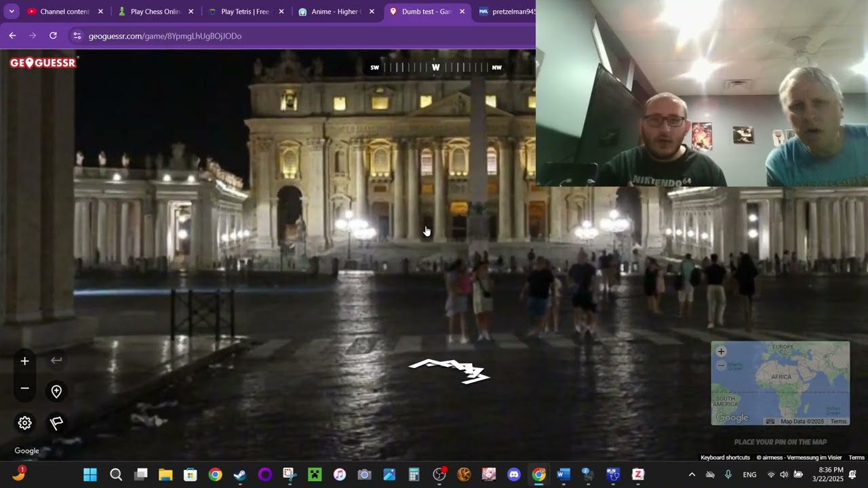Open Windows taskbar search
Viewport: 868px width, 488px height.
[x=116, y=474]
